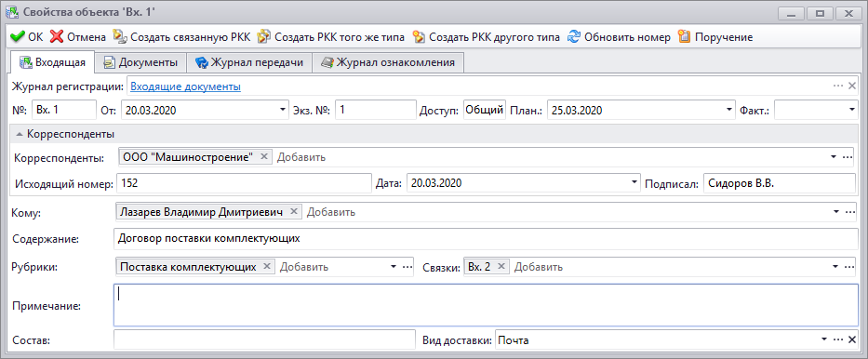Viewport: 868px width, 359px height.
Task: Open the Журнал передачи tab
Action: coord(249,62)
